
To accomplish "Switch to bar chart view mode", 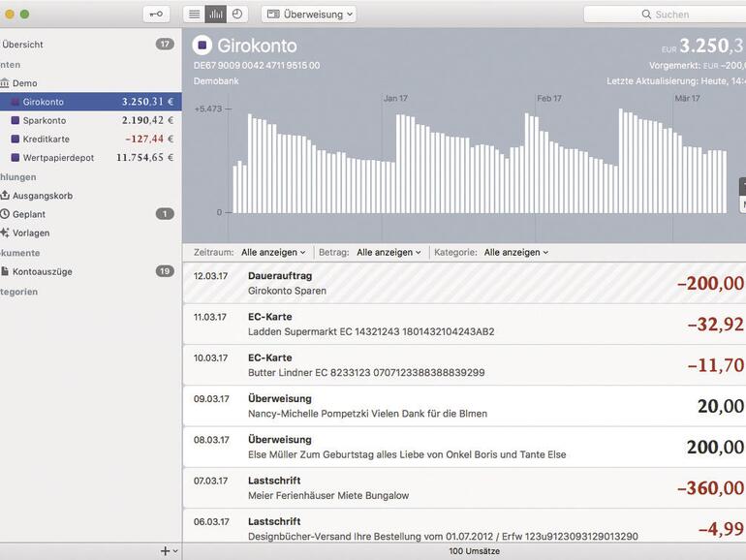I will 215,15.
